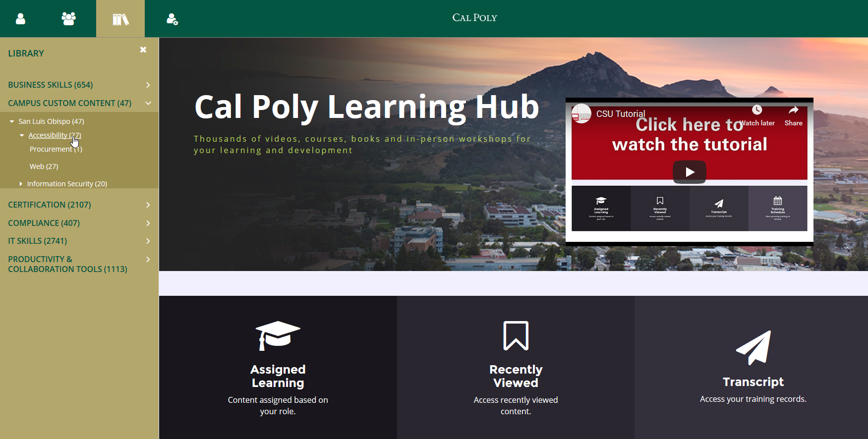Screen dimensions: 868x439
Task: Open COMPLIANCE (407) category
Action: pyautogui.click(x=44, y=223)
